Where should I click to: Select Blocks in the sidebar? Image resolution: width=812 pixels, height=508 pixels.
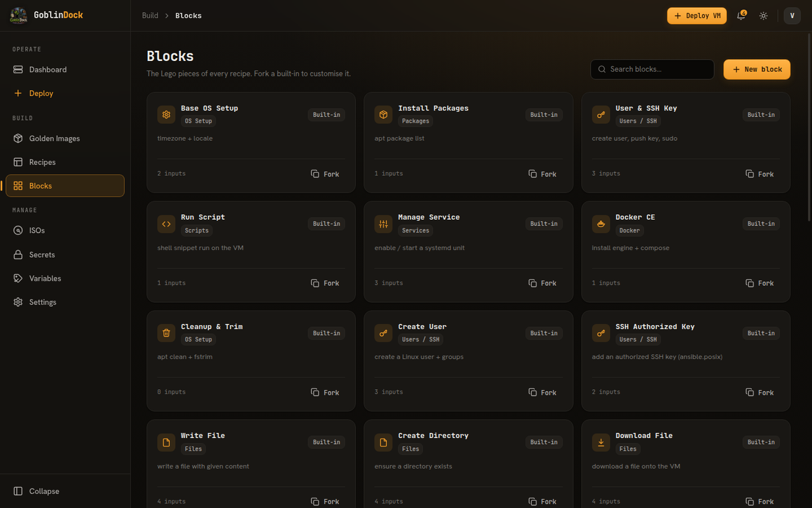click(65, 186)
